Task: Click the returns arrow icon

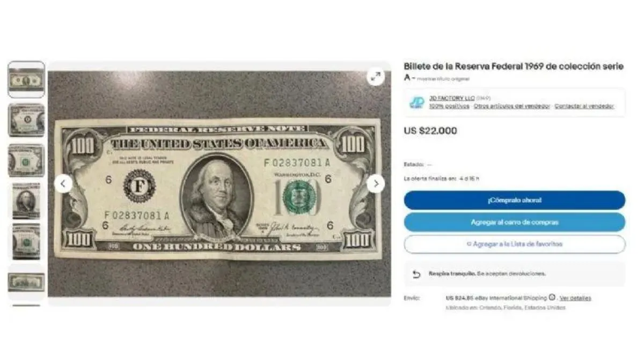Action: pyautogui.click(x=416, y=274)
